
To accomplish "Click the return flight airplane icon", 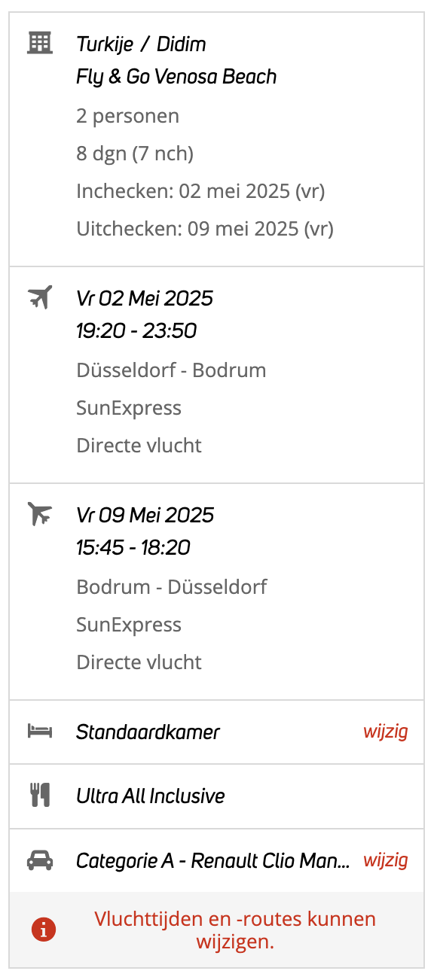I will (x=40, y=514).
